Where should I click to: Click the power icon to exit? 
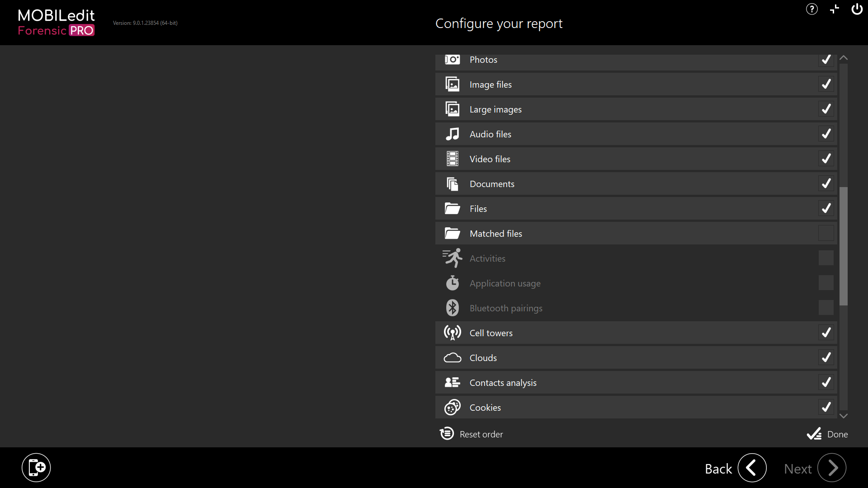857,9
